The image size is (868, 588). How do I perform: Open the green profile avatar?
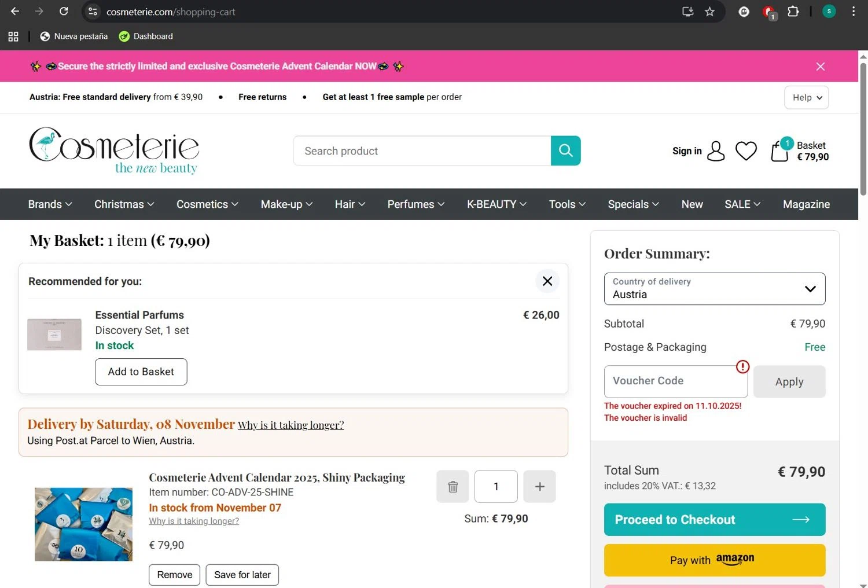[829, 12]
